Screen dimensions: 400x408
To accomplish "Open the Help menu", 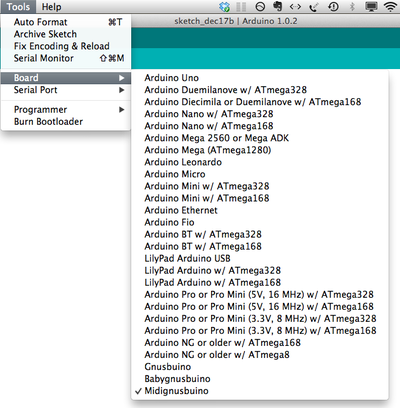I will tap(51, 7).
